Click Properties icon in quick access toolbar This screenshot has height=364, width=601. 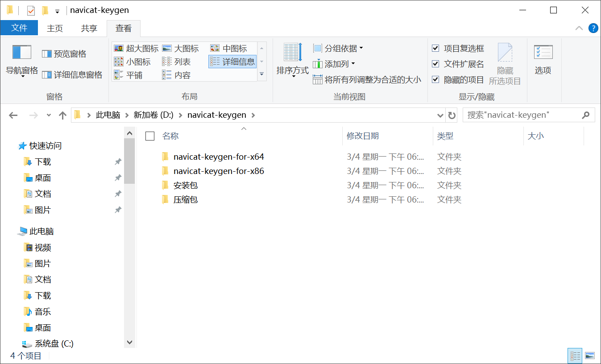pyautogui.click(x=31, y=10)
